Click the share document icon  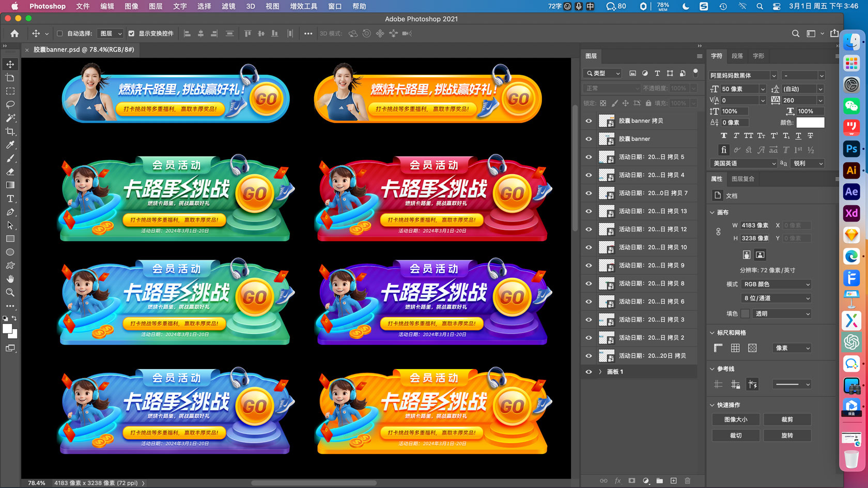pyautogui.click(x=834, y=34)
